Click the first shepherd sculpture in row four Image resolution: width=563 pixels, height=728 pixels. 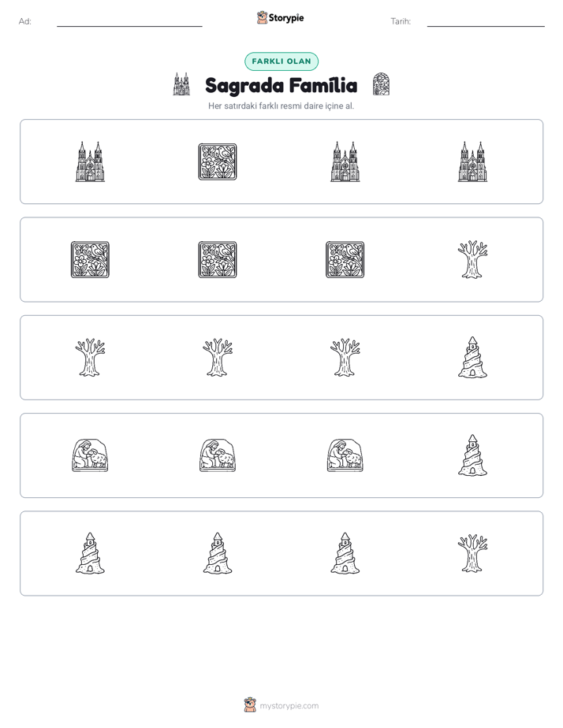pyautogui.click(x=90, y=455)
